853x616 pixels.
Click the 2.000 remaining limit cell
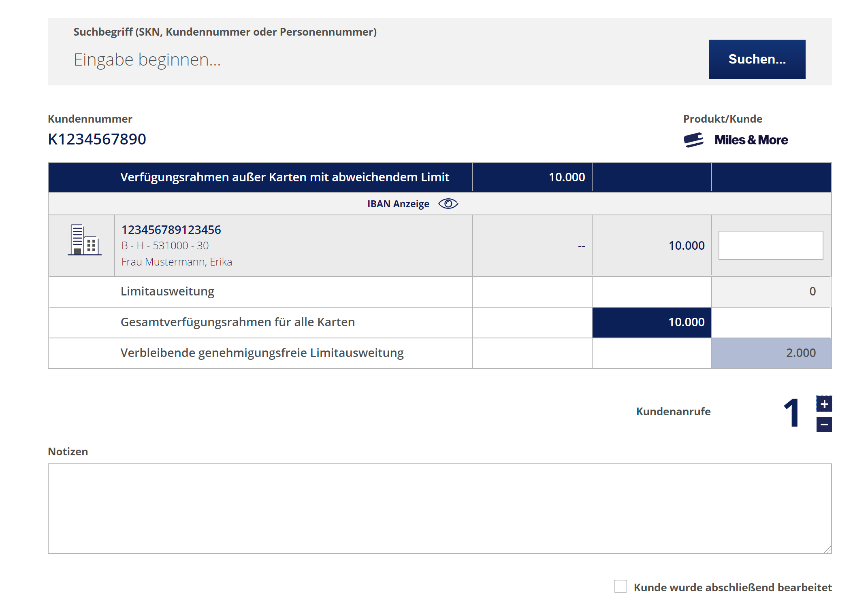click(771, 353)
